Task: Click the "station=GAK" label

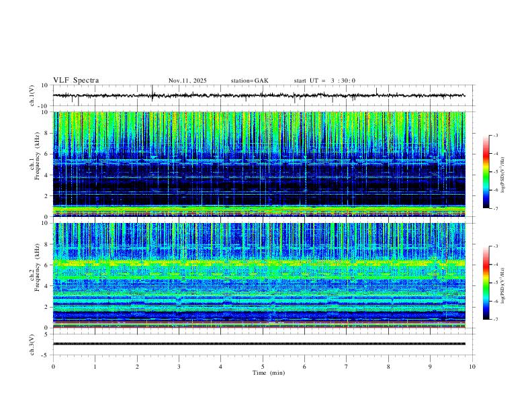Action: pos(249,81)
